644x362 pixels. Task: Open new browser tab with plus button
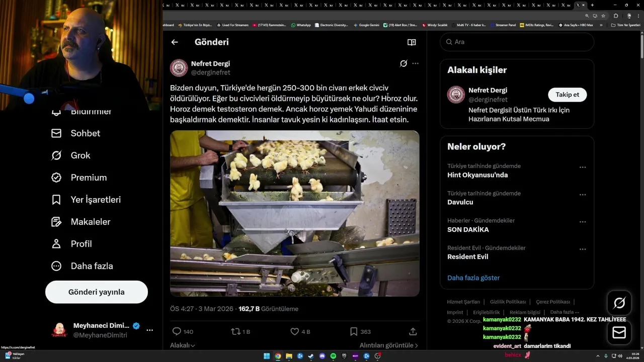pos(592,5)
